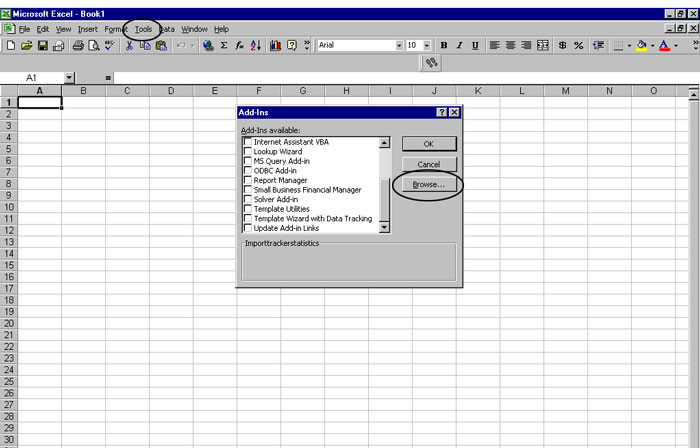Open the Edit menu
700x448 pixels.
43,29
